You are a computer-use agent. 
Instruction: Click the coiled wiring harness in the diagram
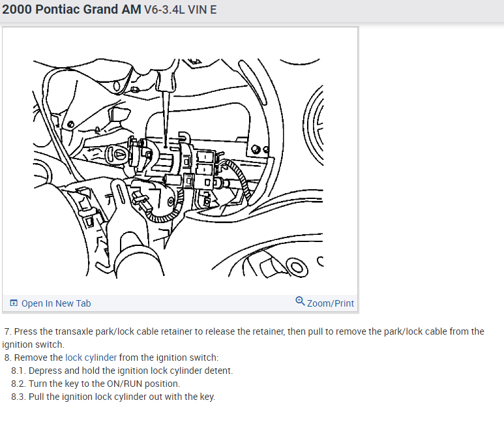[239, 179]
